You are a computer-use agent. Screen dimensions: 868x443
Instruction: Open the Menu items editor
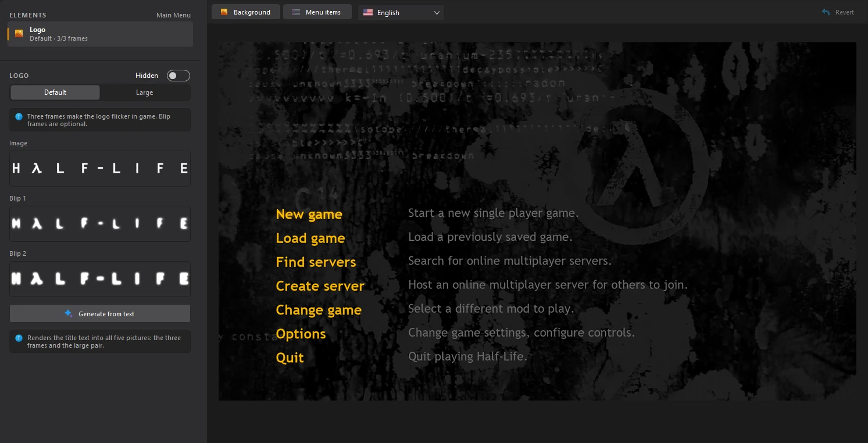pyautogui.click(x=317, y=12)
